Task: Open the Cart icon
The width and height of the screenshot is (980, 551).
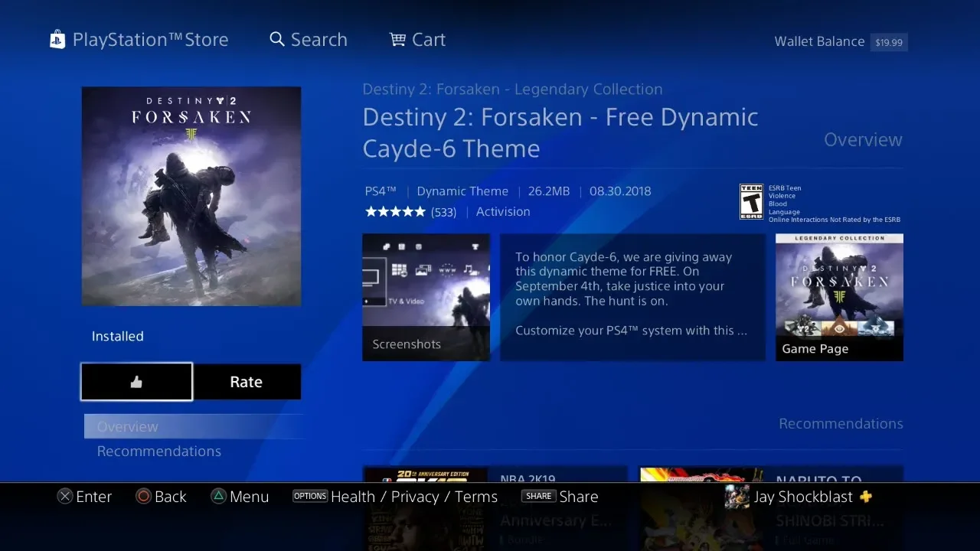Action: tap(397, 39)
